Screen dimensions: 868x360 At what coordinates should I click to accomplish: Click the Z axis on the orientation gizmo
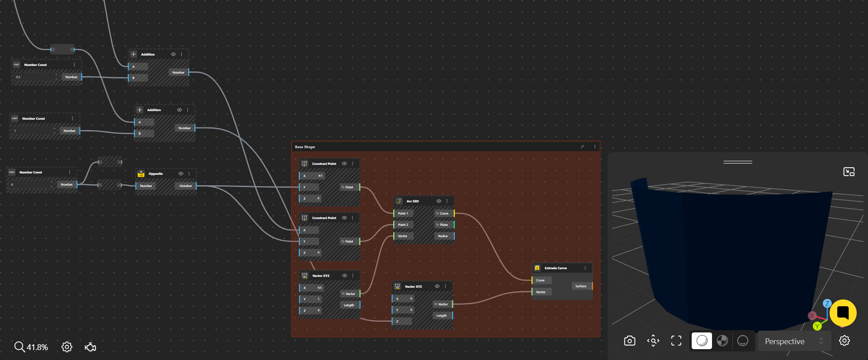click(x=827, y=304)
